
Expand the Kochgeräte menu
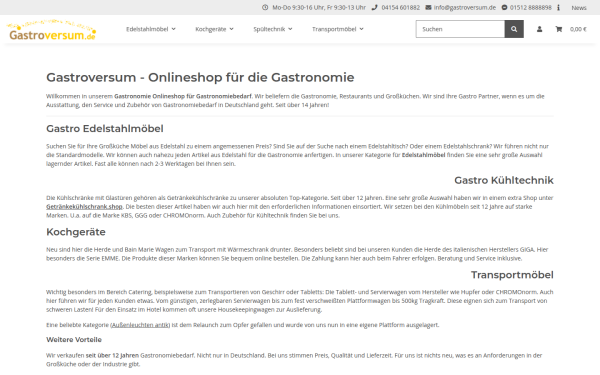point(214,29)
